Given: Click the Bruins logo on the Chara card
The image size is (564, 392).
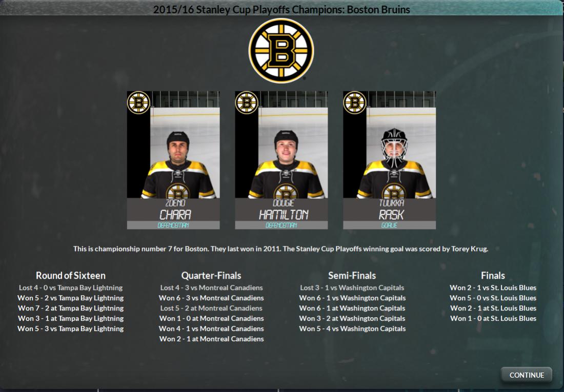Looking at the screenshot, I should coord(138,103).
